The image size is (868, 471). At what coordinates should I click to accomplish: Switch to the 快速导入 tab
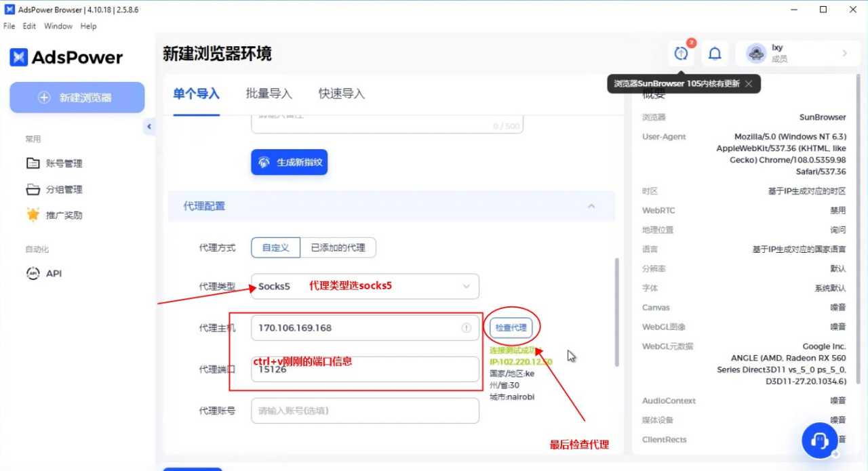[342, 94]
